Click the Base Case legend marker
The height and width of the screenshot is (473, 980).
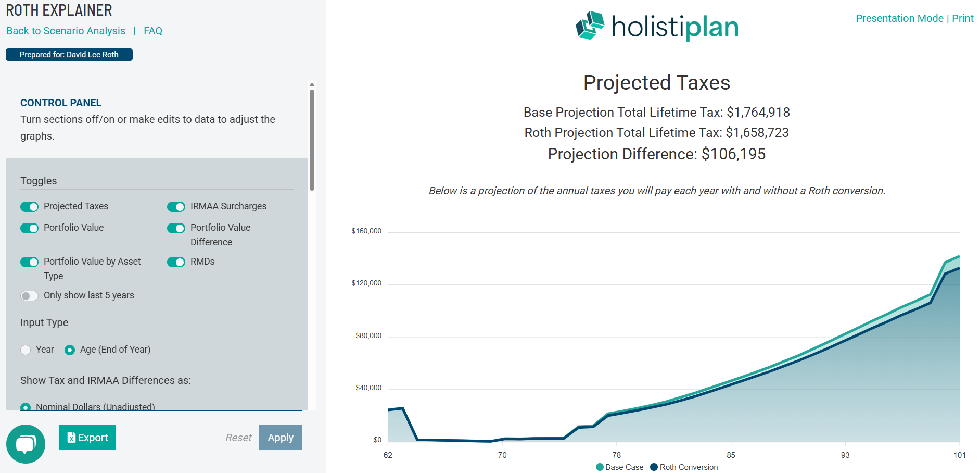tap(600, 467)
